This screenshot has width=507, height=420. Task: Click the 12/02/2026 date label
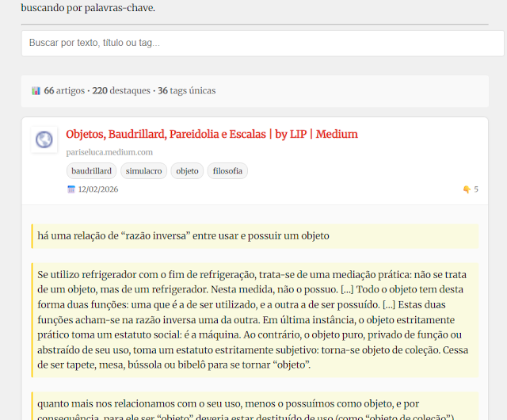pos(100,189)
